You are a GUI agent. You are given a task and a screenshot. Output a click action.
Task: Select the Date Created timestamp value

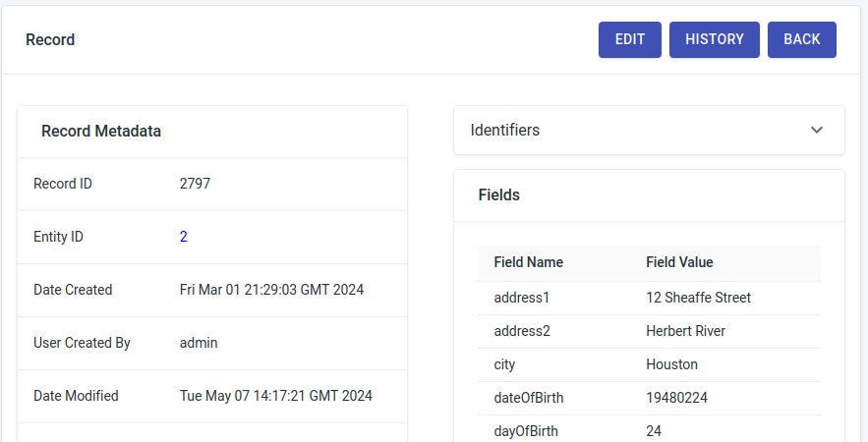tap(272, 290)
